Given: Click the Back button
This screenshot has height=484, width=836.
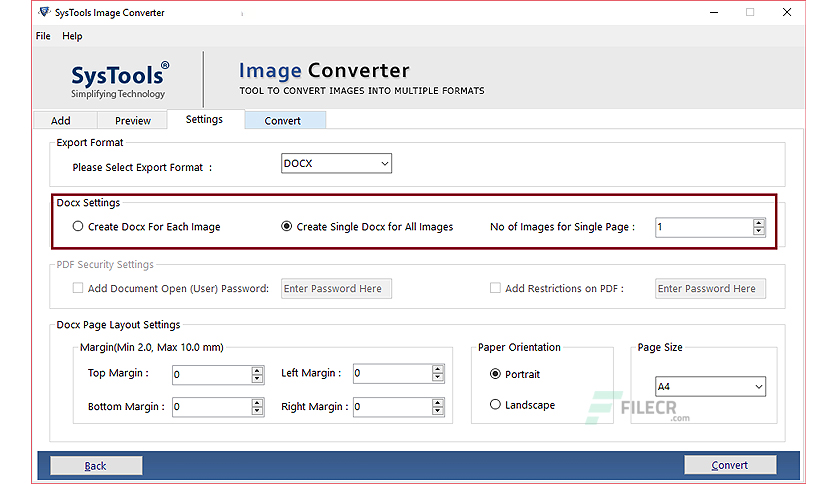Looking at the screenshot, I should pos(96,465).
